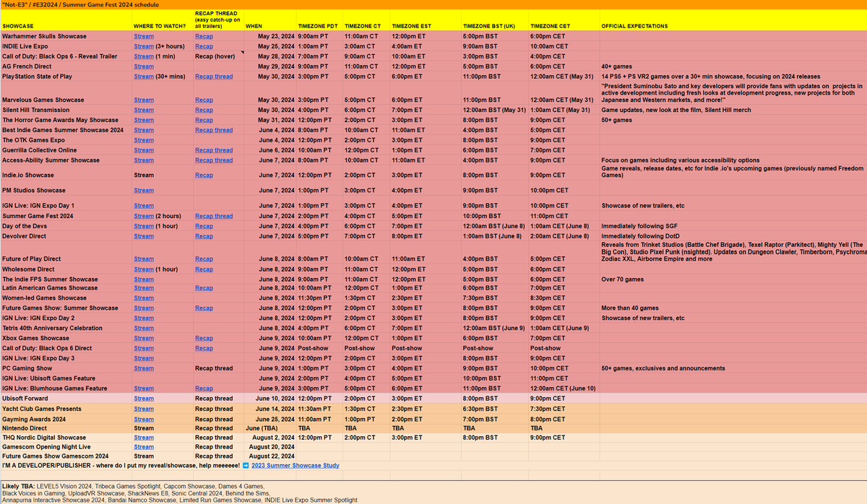Open Recap link for IGN Live Blumhouse Games Feature
The image size is (867, 504).
click(204, 388)
